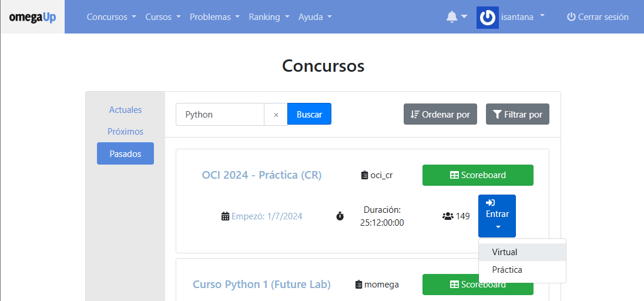
Task: Clear the search field with ×
Action: (x=276, y=115)
